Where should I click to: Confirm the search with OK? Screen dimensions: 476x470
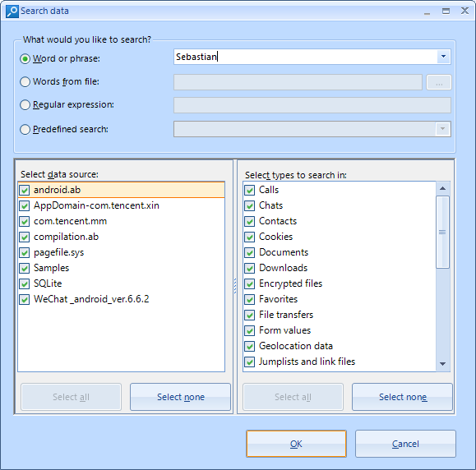(296, 444)
